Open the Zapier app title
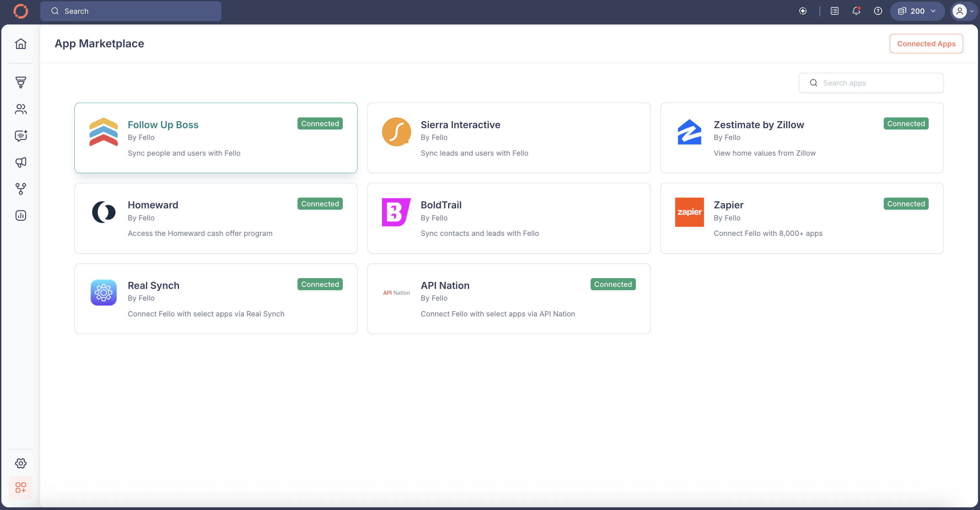The width and height of the screenshot is (980, 510). point(728,205)
